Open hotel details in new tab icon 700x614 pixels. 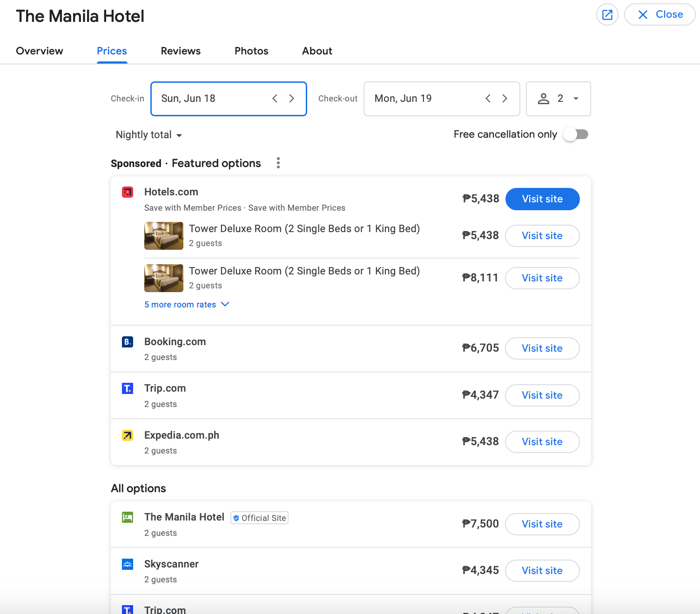point(607,14)
